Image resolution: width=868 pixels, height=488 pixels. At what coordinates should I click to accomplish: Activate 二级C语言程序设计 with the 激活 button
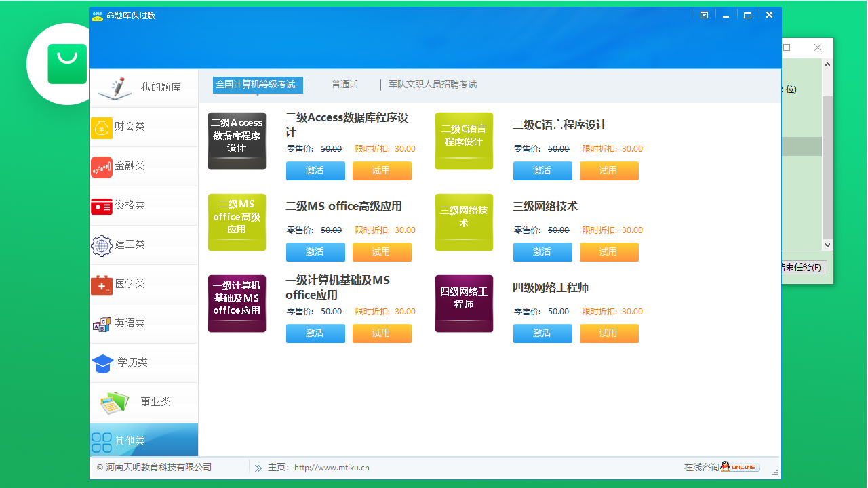click(542, 171)
